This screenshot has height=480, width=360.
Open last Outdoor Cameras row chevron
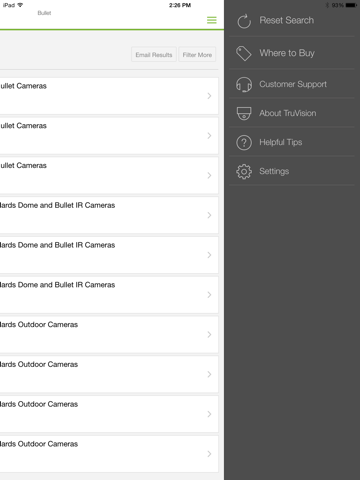(x=209, y=454)
